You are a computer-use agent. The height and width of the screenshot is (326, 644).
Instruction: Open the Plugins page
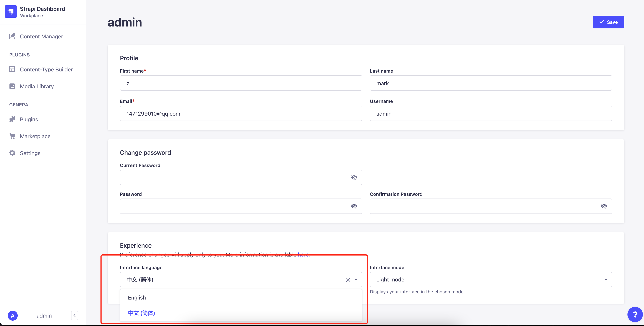click(x=29, y=119)
